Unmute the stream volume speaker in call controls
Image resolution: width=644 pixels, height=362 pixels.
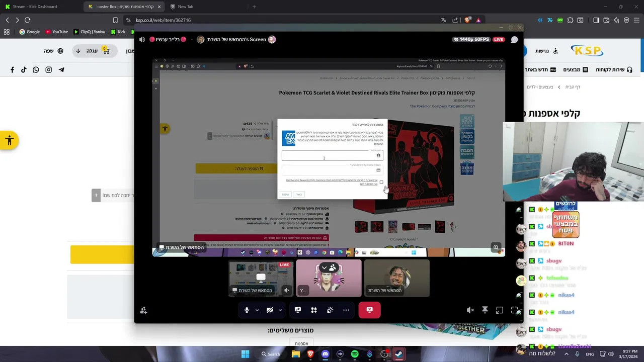[470, 310]
